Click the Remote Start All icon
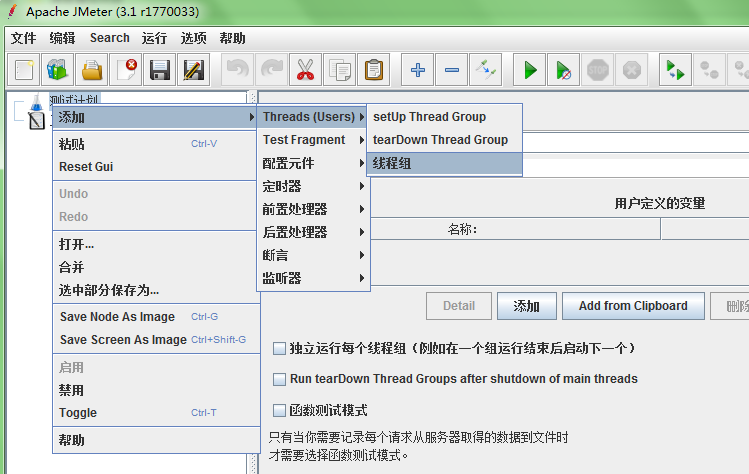The image size is (749, 474). pyautogui.click(x=675, y=70)
